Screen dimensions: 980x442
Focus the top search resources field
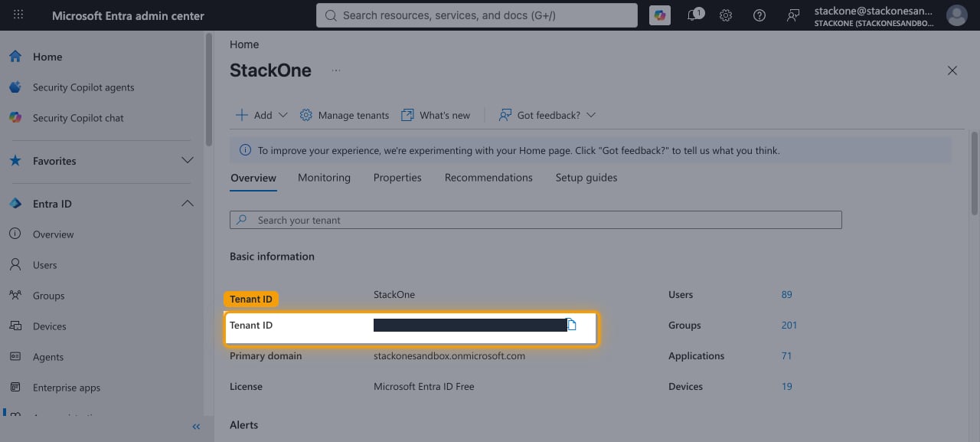[x=477, y=15]
